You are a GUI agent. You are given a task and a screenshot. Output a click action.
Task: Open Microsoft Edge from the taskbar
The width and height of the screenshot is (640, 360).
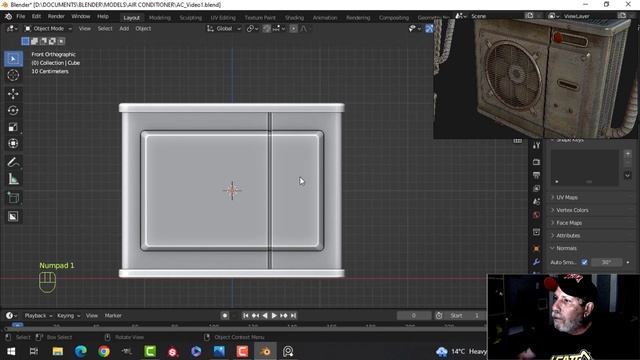point(81,351)
